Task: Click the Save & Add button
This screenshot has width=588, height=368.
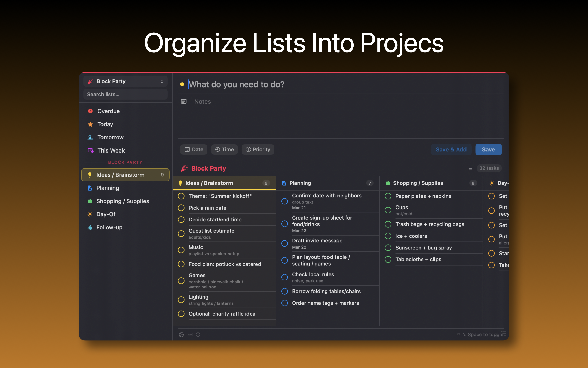Action: point(451,149)
